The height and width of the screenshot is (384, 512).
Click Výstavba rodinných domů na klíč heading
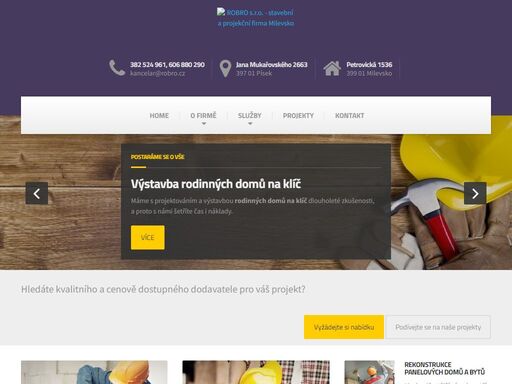[x=216, y=184]
